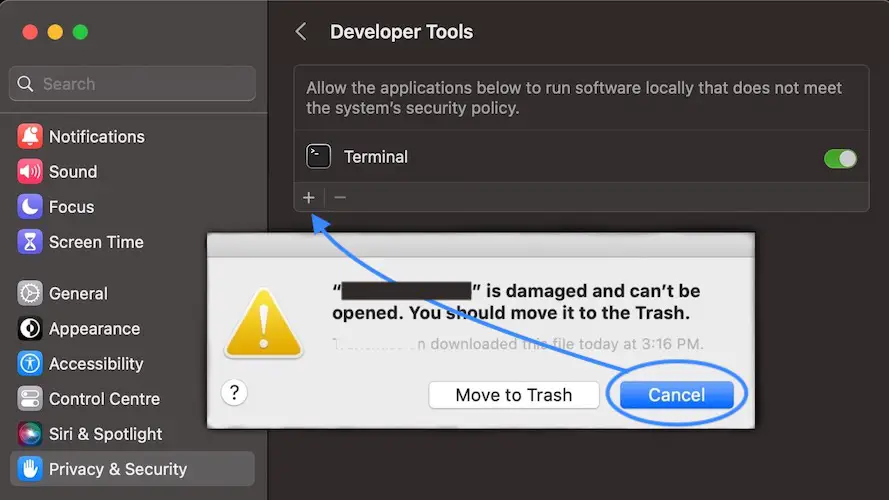Add an application with the plus button

coord(309,197)
